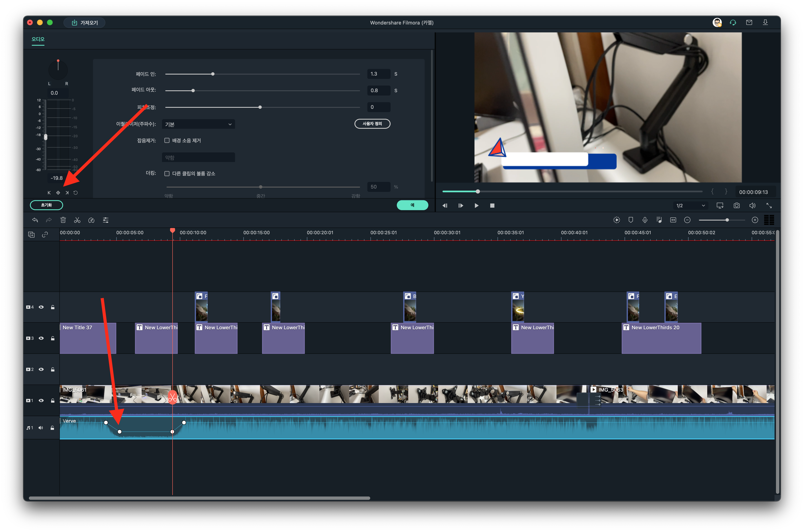
Task: Add a volume keyframe diamond icon
Action: pyautogui.click(x=58, y=193)
